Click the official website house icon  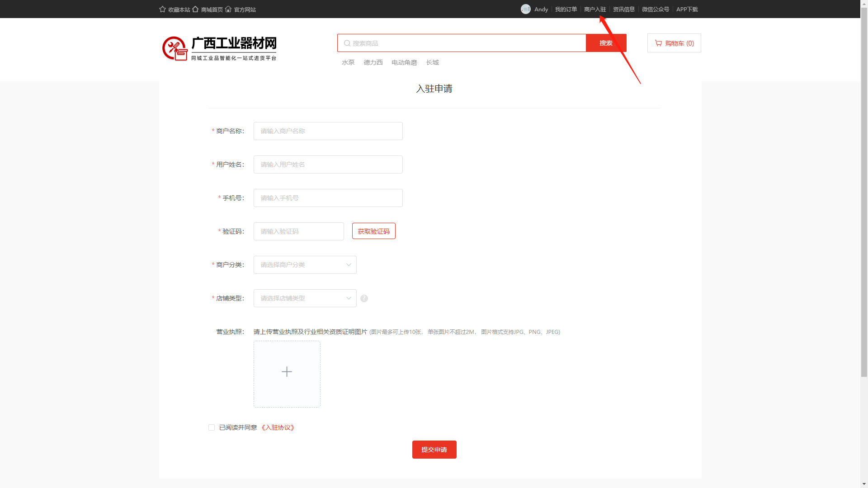pyautogui.click(x=228, y=9)
